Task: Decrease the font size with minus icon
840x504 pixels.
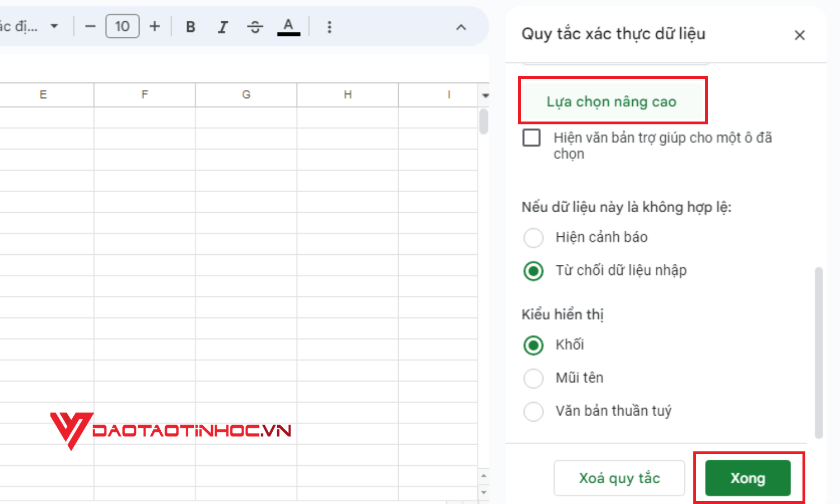Action: [x=90, y=26]
